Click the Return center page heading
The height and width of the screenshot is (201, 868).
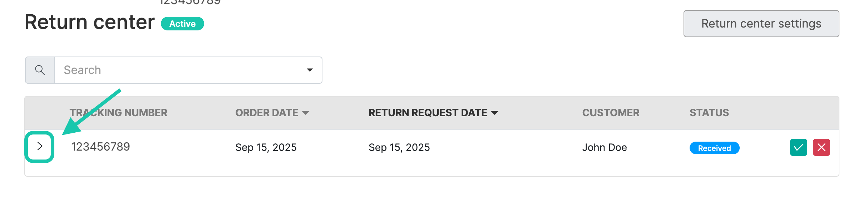(x=90, y=22)
